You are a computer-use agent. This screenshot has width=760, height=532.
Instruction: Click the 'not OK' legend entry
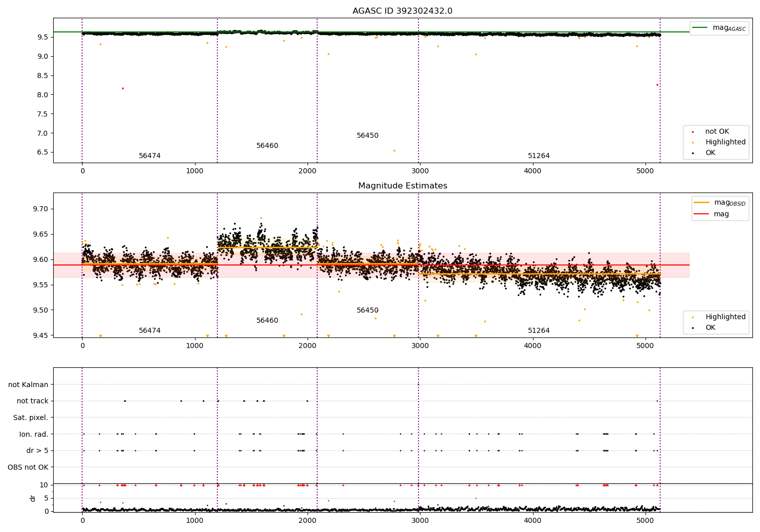coord(716,132)
